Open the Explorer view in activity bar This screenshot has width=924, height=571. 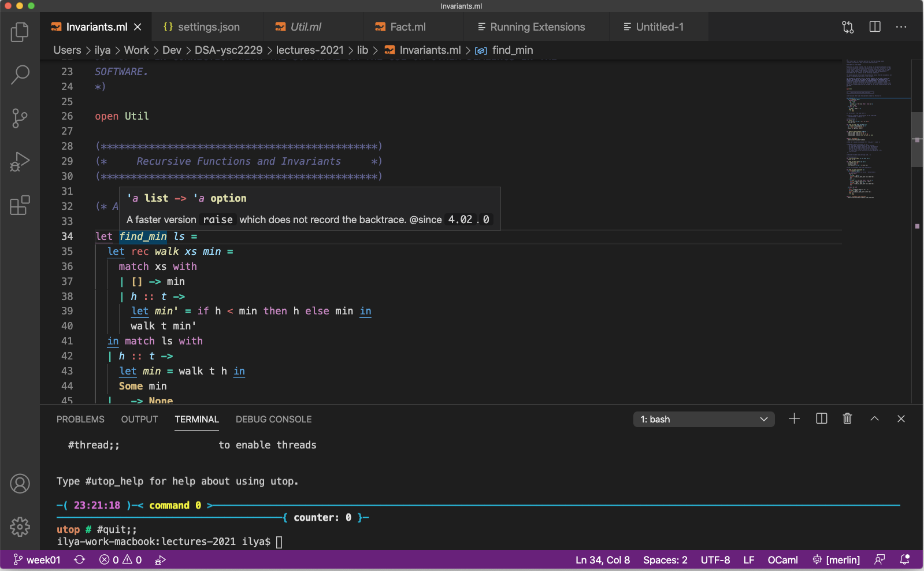coord(20,32)
